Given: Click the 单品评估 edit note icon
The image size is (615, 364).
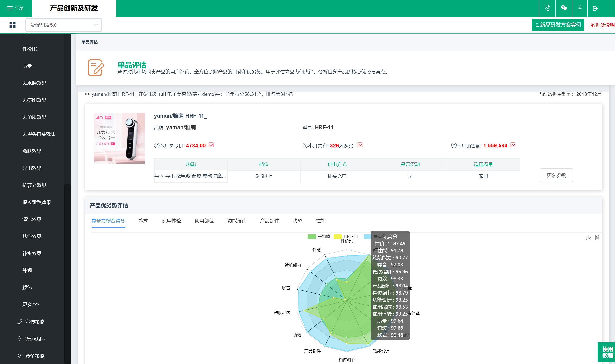Looking at the screenshot, I should 96,68.
